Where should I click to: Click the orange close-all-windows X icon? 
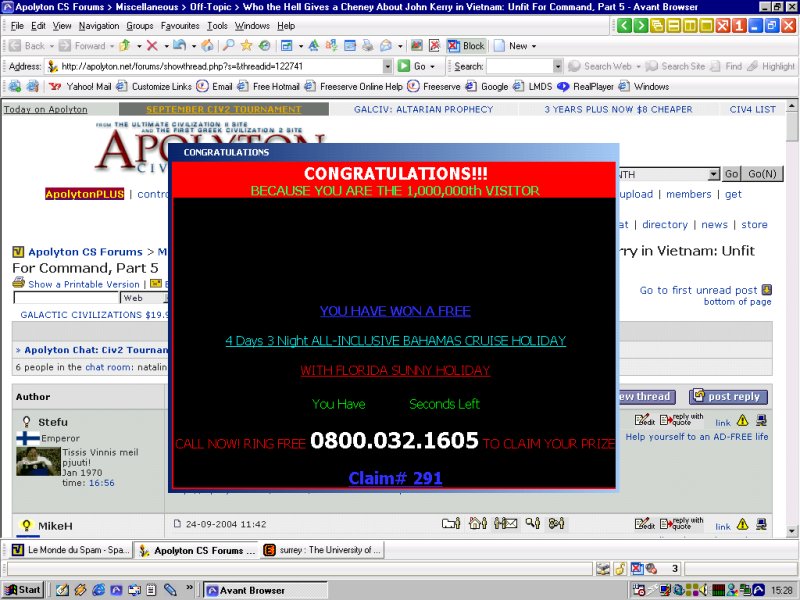coord(722,26)
